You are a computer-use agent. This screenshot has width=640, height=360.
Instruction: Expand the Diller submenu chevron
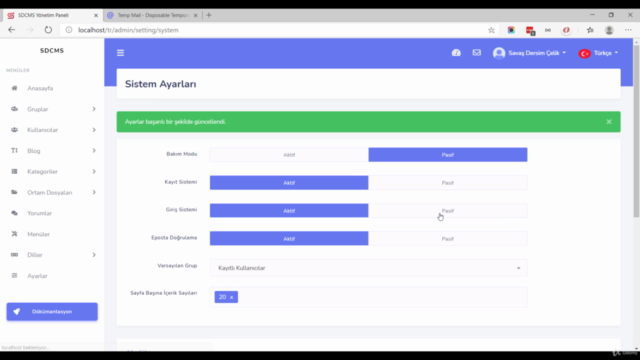pos(94,255)
